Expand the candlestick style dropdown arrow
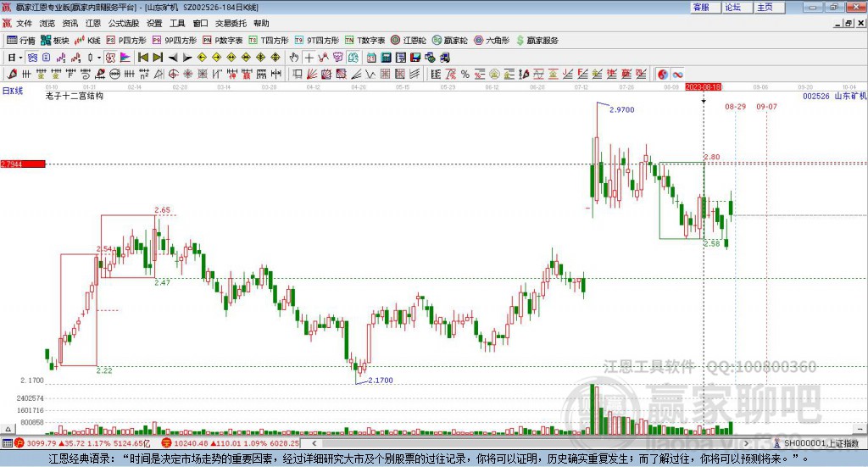Screen dimensions: 868x467 99,58
